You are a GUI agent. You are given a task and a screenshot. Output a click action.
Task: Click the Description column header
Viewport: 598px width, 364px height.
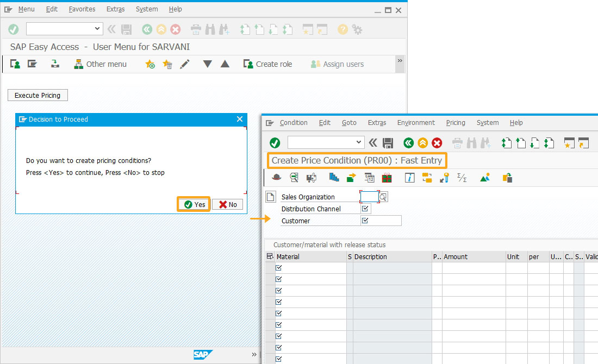pos(393,257)
